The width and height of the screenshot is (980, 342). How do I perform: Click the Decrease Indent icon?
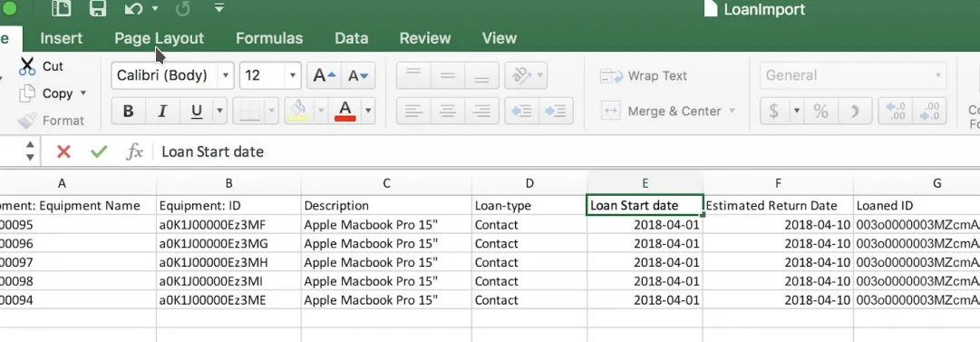[521, 112]
